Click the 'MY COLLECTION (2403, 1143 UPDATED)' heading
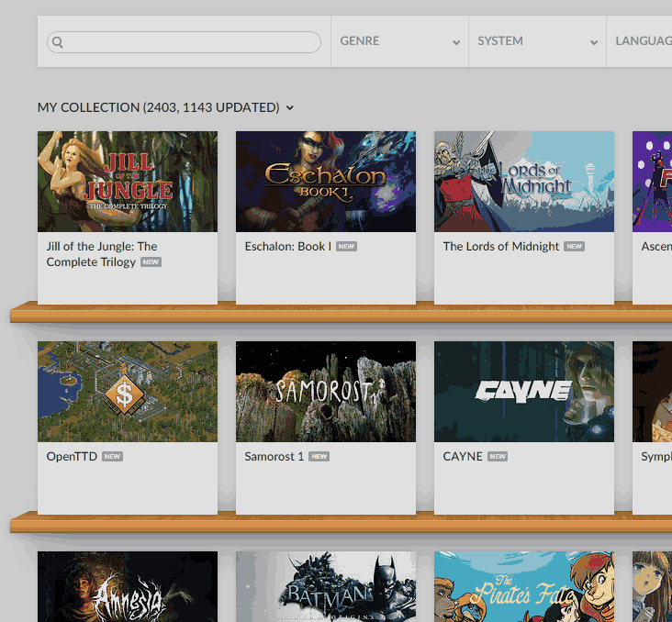672x622 pixels. coord(158,107)
